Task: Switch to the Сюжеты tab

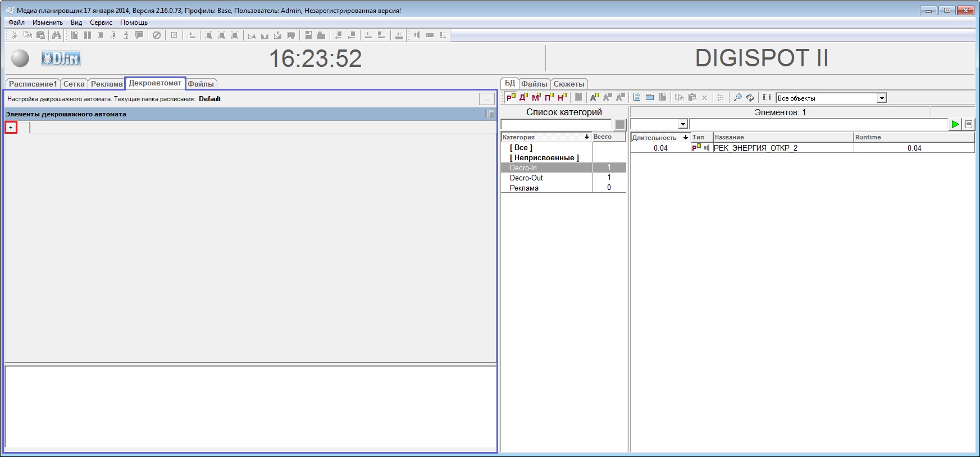Action: [569, 84]
